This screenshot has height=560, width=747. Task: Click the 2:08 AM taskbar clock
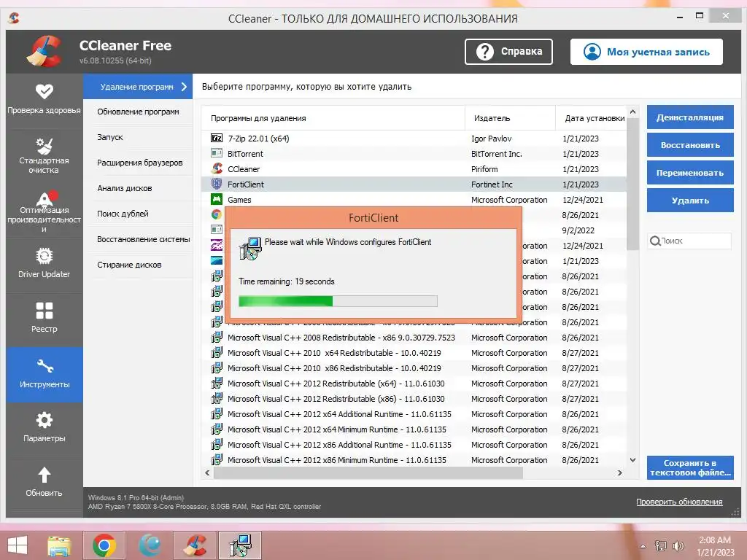(x=714, y=540)
